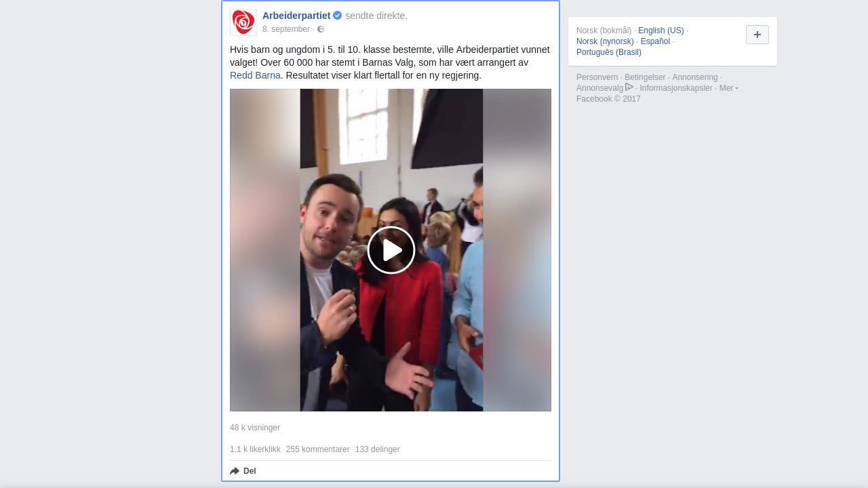Play the Arbeiderpartiet live video

pos(391,250)
